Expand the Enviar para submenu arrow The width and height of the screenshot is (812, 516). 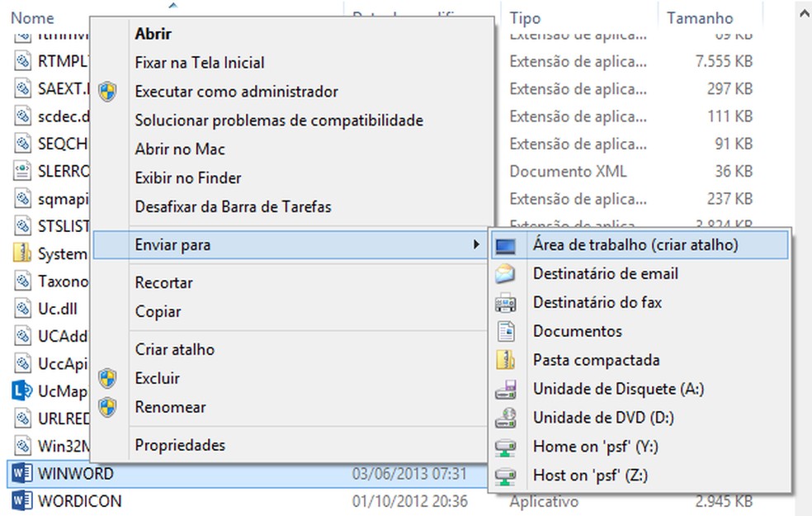(476, 244)
